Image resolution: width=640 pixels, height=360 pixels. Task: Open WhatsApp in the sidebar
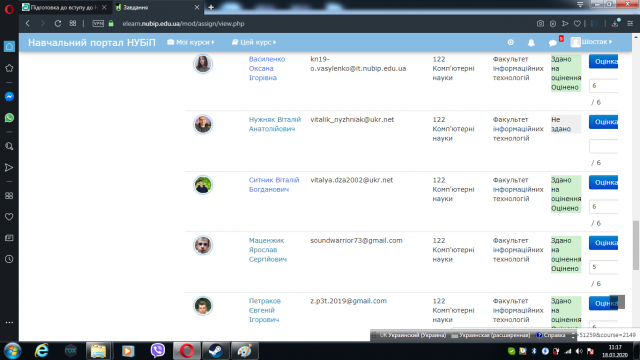coord(9,118)
